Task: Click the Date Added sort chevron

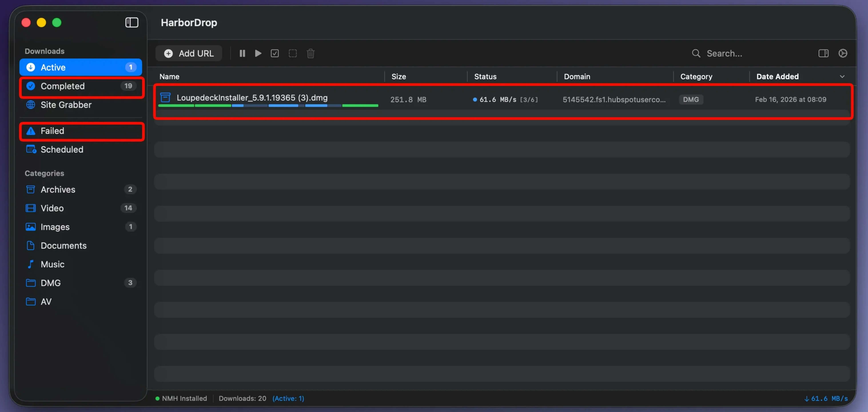Action: (x=842, y=76)
